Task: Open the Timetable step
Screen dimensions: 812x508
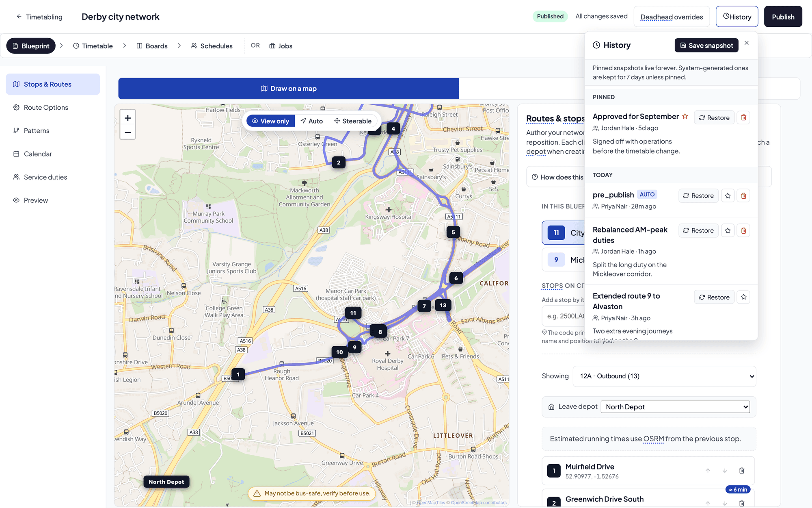Action: (93, 46)
